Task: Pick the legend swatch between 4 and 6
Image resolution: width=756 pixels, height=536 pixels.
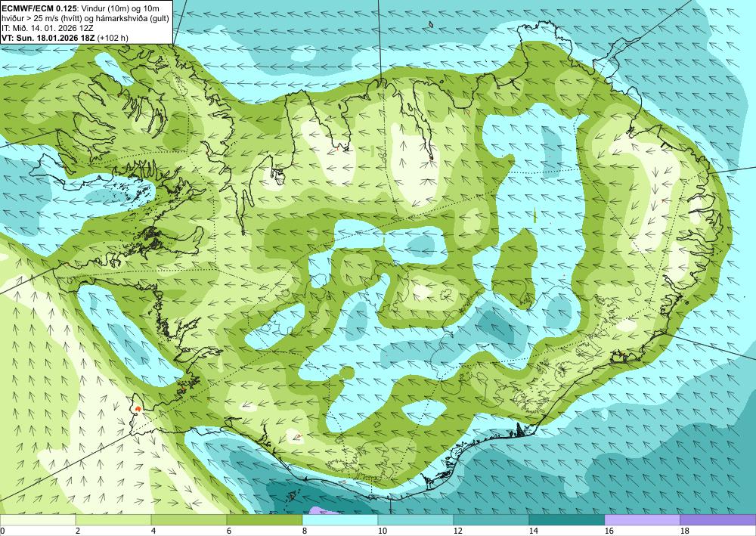Action: click(x=189, y=520)
